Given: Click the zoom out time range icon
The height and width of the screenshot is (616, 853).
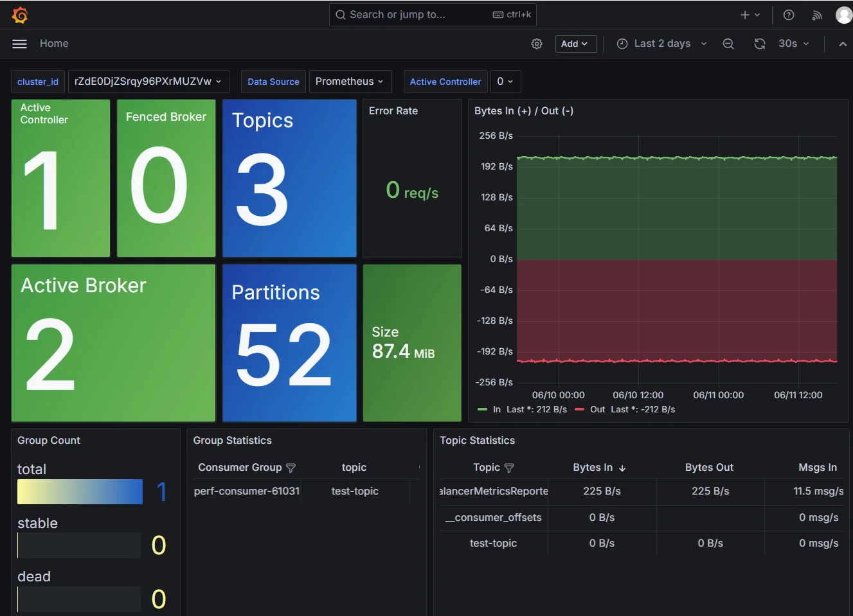Looking at the screenshot, I should [728, 44].
